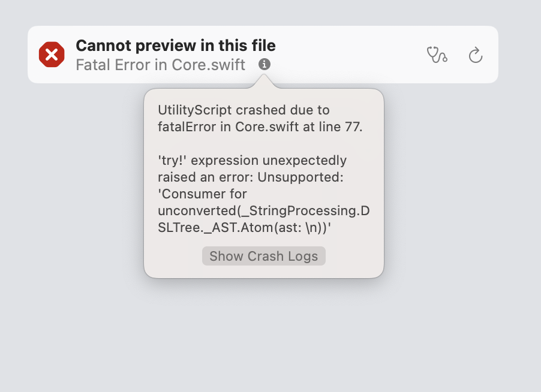Click the red error stop icon

click(x=52, y=55)
